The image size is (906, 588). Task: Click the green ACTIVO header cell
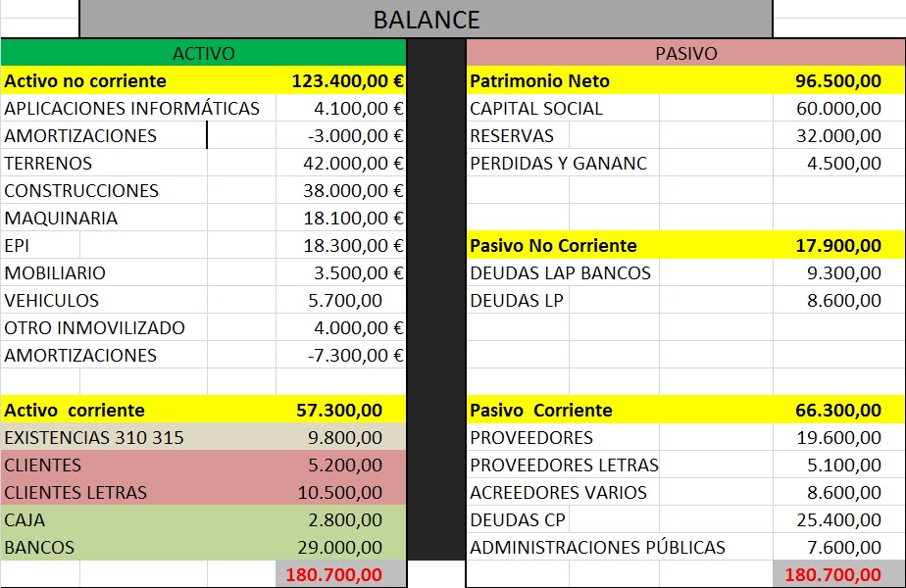206,54
